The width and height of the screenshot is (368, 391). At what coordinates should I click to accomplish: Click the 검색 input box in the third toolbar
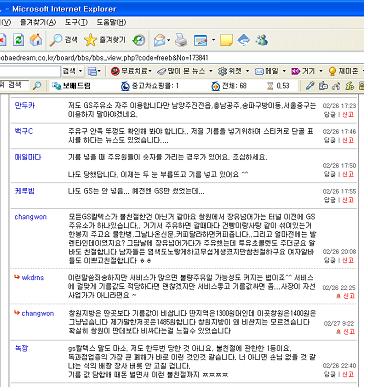pyautogui.click(x=16, y=85)
